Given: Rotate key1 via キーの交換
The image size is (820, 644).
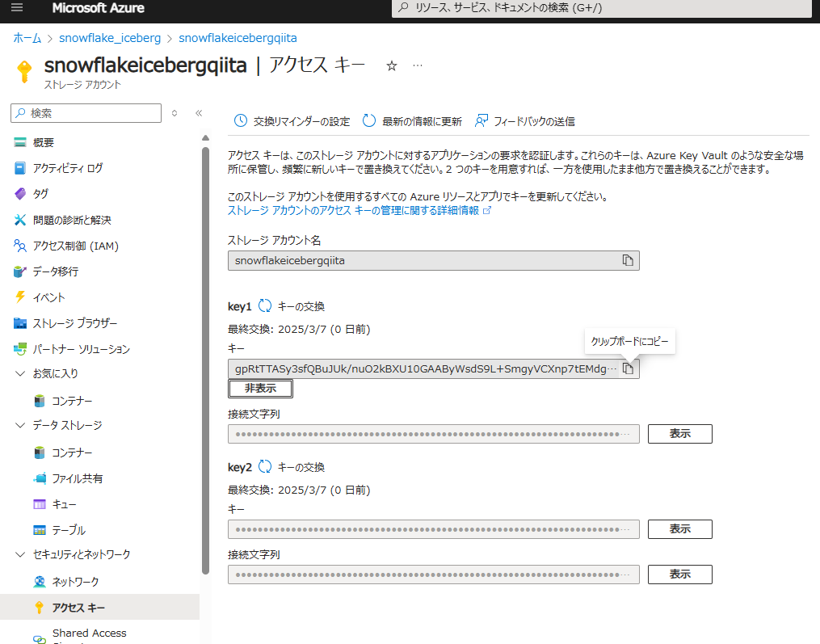Looking at the screenshot, I should coord(292,306).
